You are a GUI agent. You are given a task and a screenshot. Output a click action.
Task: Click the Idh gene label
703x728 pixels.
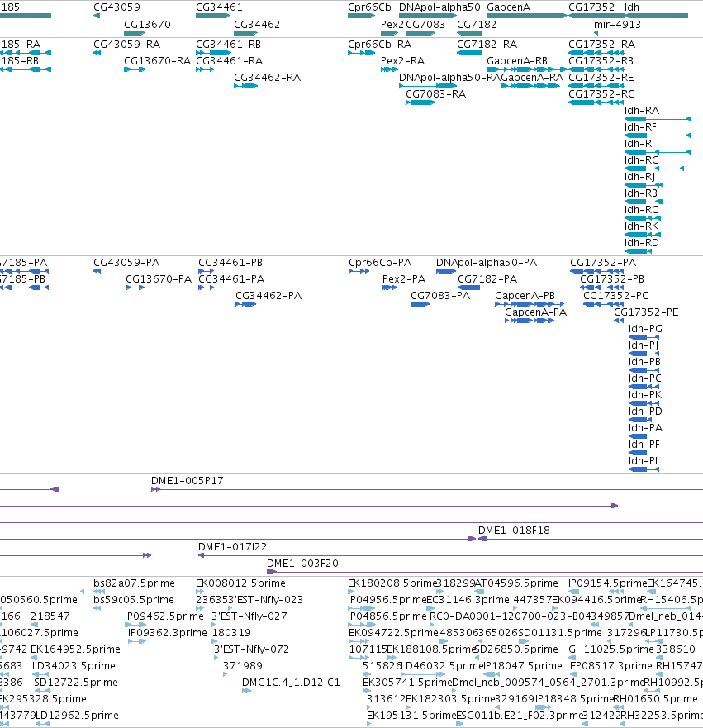631,7
